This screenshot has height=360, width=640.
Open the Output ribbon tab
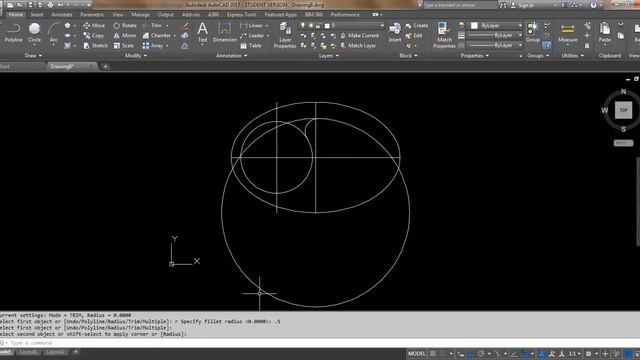(165, 14)
